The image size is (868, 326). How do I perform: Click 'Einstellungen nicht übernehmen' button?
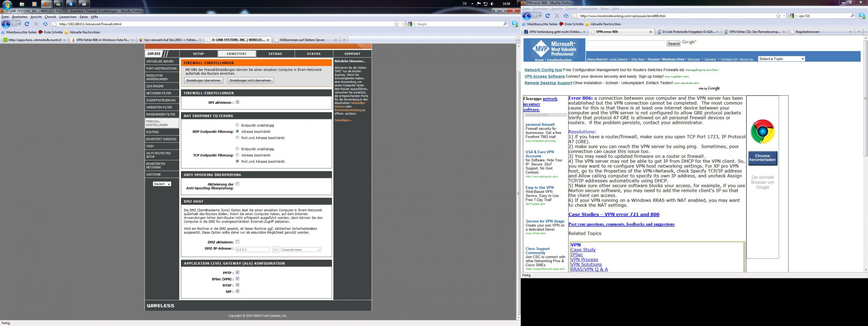point(250,80)
